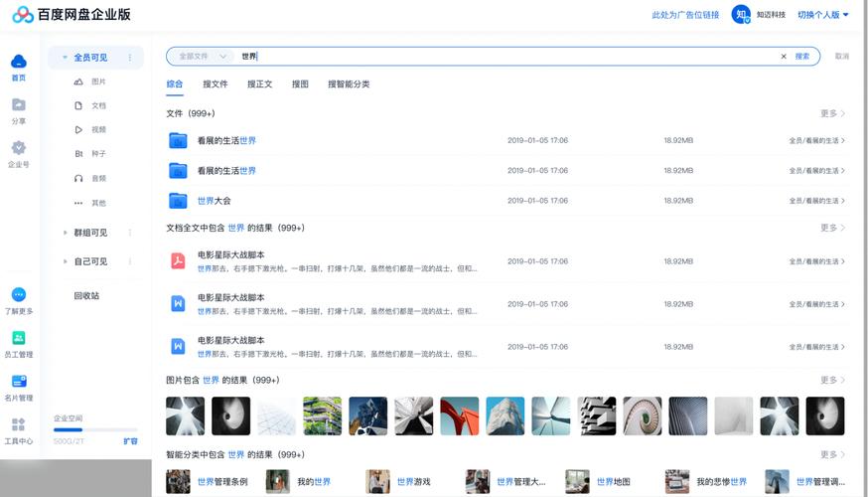Viewport: 868px width, 497px height.
Task: Open the 世界管理条例 smart category
Action: (207, 481)
